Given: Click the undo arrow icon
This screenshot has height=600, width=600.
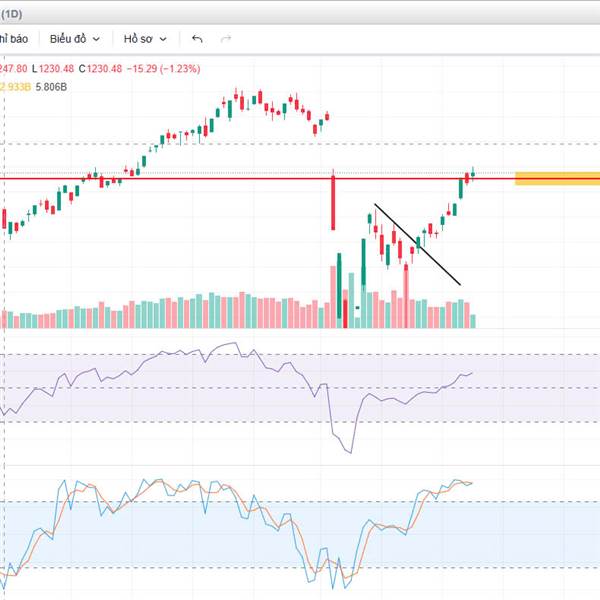Looking at the screenshot, I should pos(197,39).
